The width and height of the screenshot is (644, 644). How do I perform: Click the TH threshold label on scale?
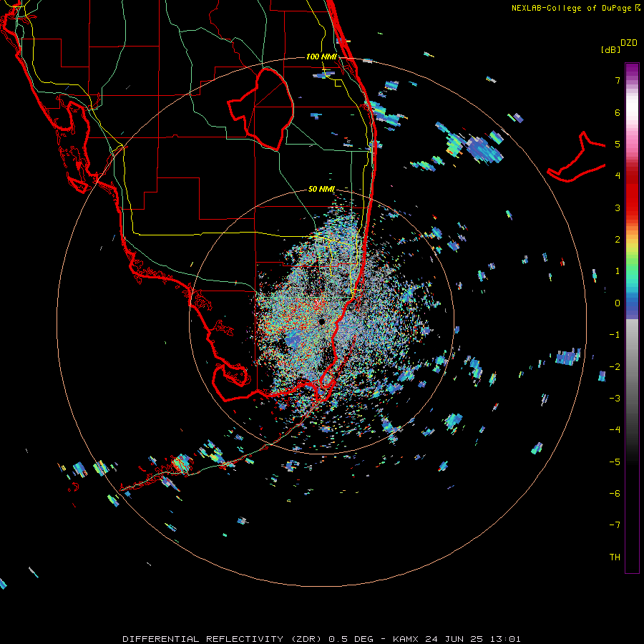615,557
